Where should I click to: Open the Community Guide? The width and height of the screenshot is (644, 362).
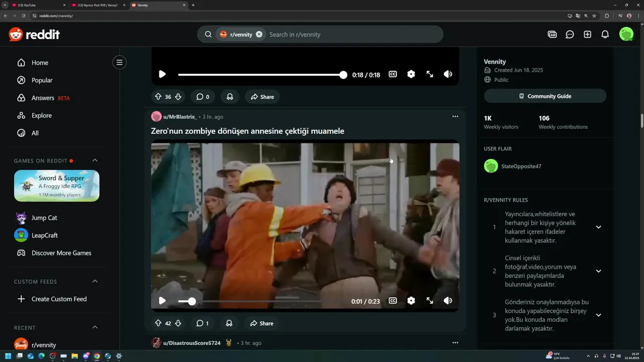[x=545, y=96]
